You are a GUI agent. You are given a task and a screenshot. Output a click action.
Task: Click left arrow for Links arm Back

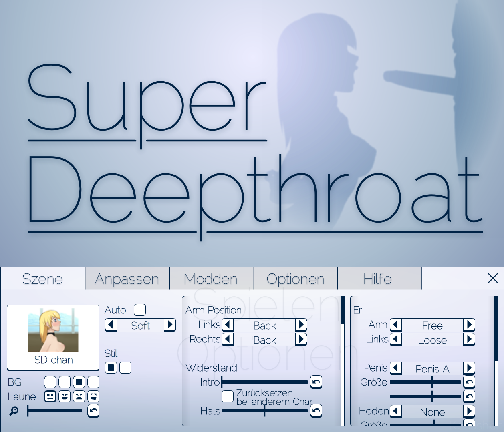click(228, 325)
